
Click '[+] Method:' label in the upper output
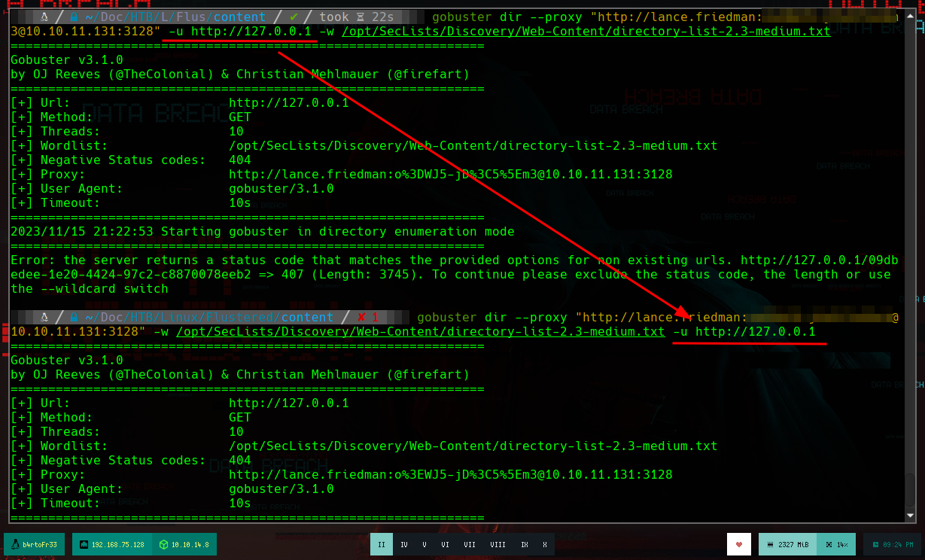[52, 117]
